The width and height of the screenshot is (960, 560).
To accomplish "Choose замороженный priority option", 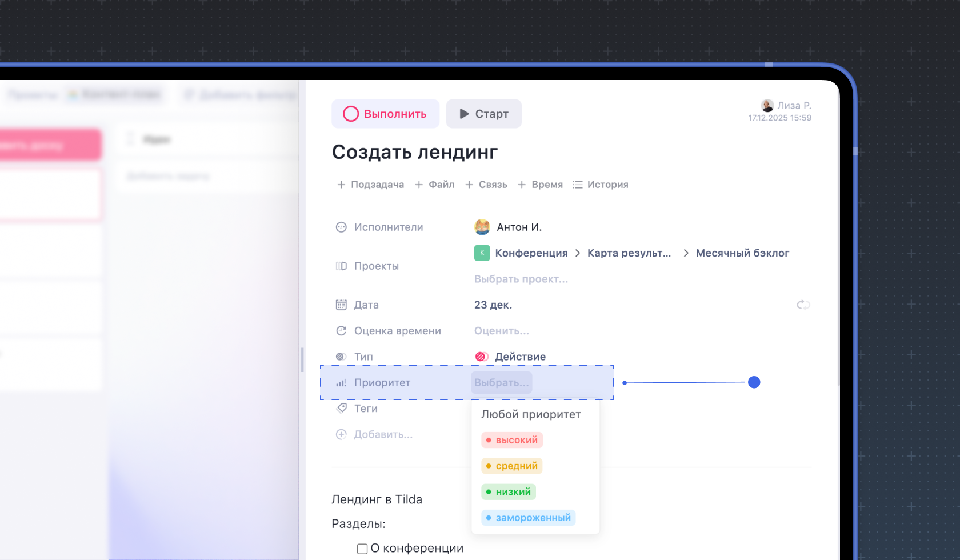I will pos(528,518).
